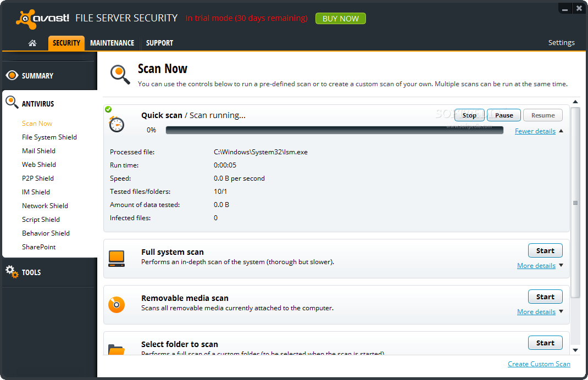This screenshot has width=588, height=380.
Task: Open the Maintenance tab
Action: click(112, 43)
